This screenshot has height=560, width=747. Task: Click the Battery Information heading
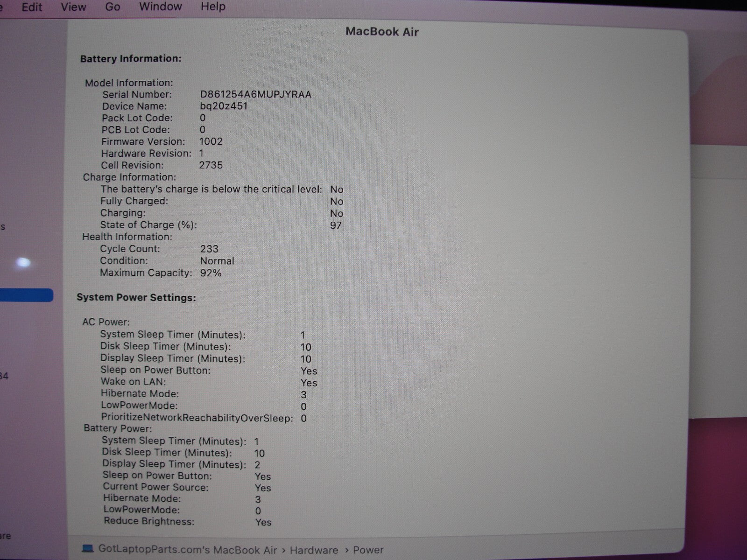point(131,59)
